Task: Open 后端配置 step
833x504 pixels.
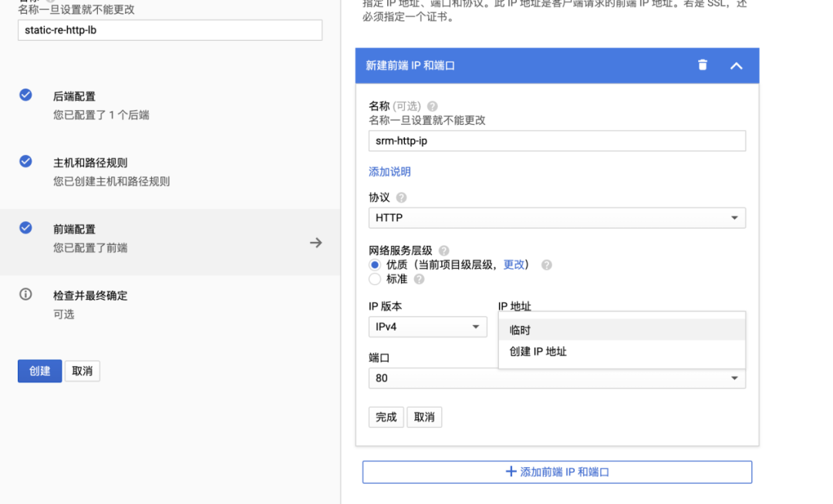Action: pos(170,105)
